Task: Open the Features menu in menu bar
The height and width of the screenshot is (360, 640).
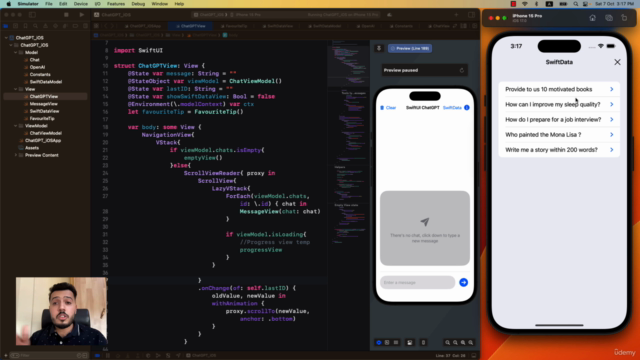Action: click(116, 4)
